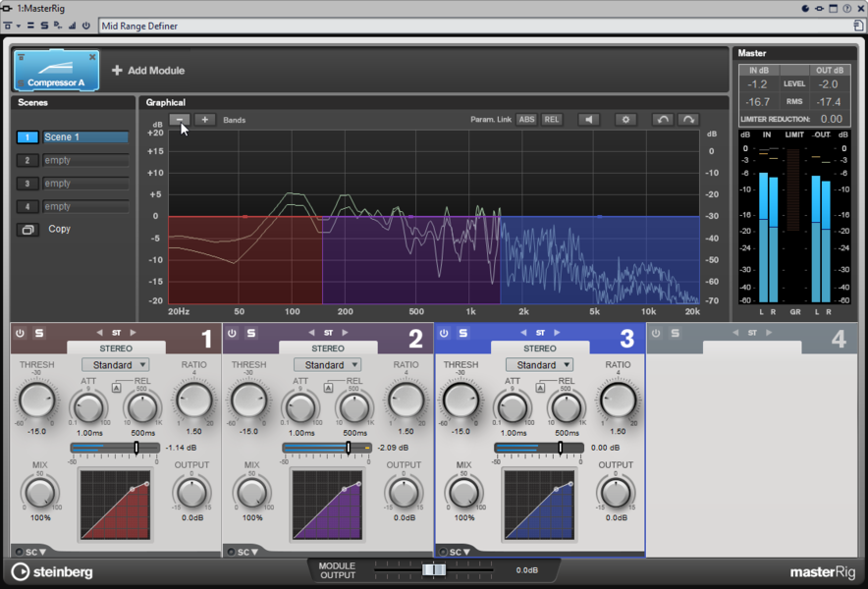Image resolution: width=868 pixels, height=589 pixels.
Task: Toggle auto release on band 3
Action: click(x=540, y=388)
